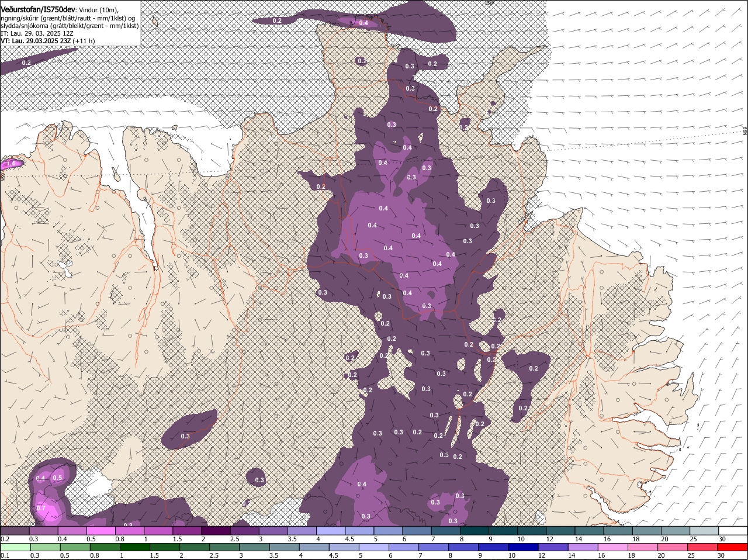
Task: Select upper legend pink swatch between 0.5 and 0.8
Action: coord(101,531)
